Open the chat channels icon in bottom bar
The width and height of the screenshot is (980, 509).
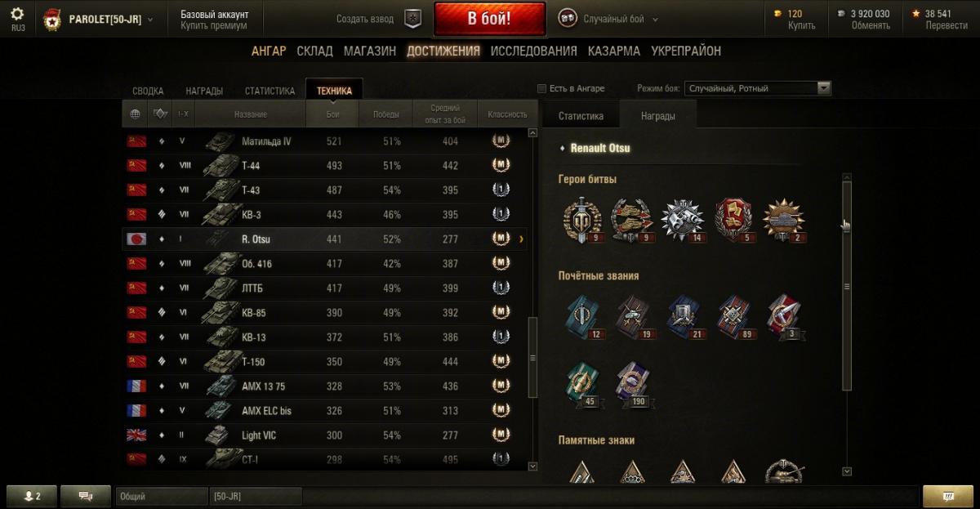click(85, 496)
